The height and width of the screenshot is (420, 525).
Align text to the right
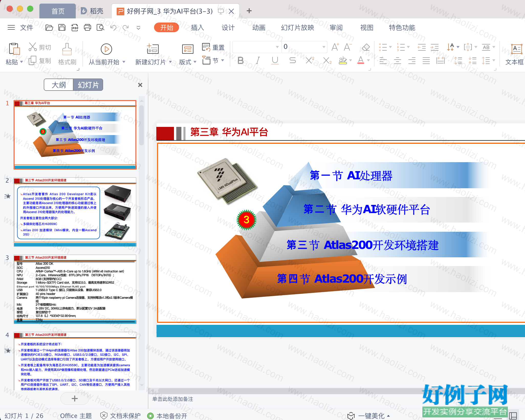(412, 61)
